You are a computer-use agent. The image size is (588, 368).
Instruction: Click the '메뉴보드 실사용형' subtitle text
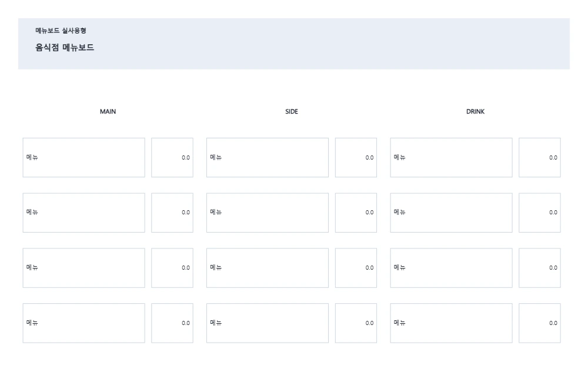[x=61, y=31]
